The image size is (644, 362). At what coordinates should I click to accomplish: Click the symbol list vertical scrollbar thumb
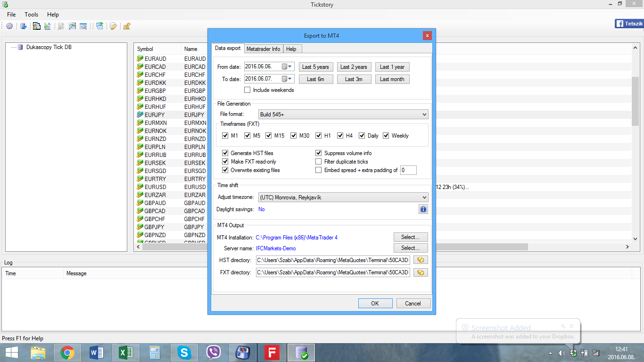click(x=635, y=100)
